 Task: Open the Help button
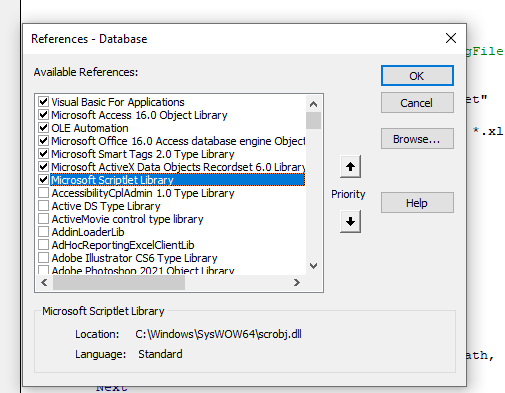click(x=417, y=203)
